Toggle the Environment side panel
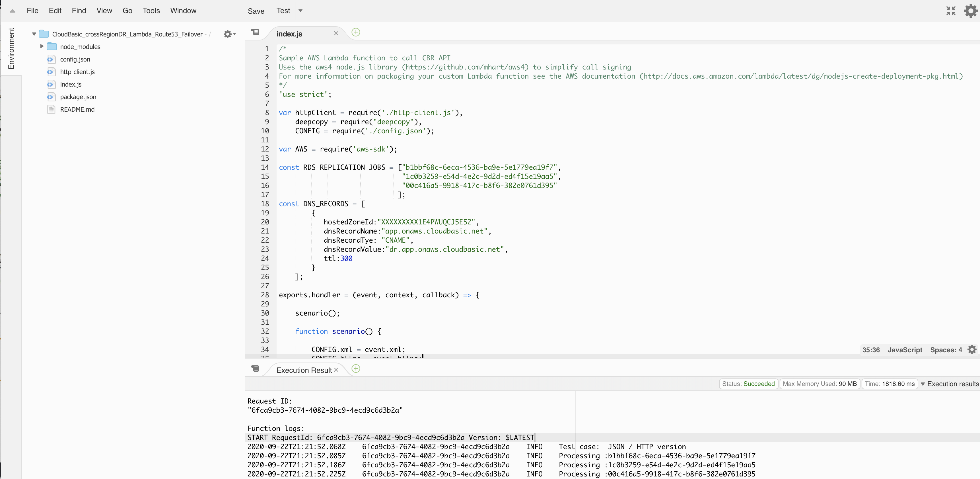980x479 pixels. tap(11, 48)
